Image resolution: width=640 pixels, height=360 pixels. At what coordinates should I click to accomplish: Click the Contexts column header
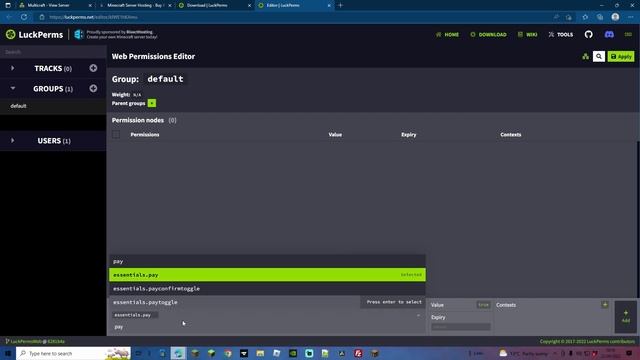point(511,135)
